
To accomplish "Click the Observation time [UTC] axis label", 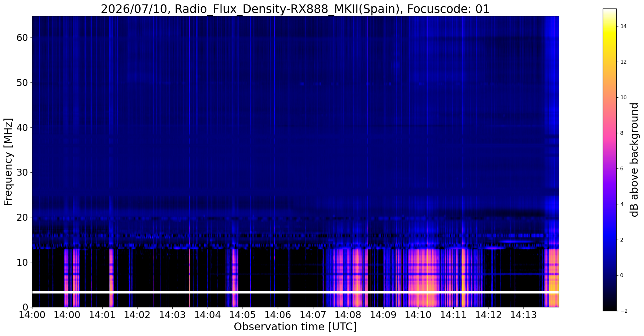I will click(295, 327).
